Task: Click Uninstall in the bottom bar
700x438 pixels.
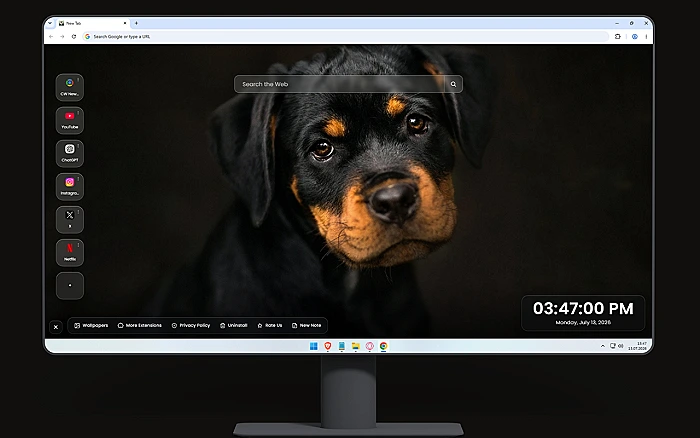Action: [x=233, y=325]
